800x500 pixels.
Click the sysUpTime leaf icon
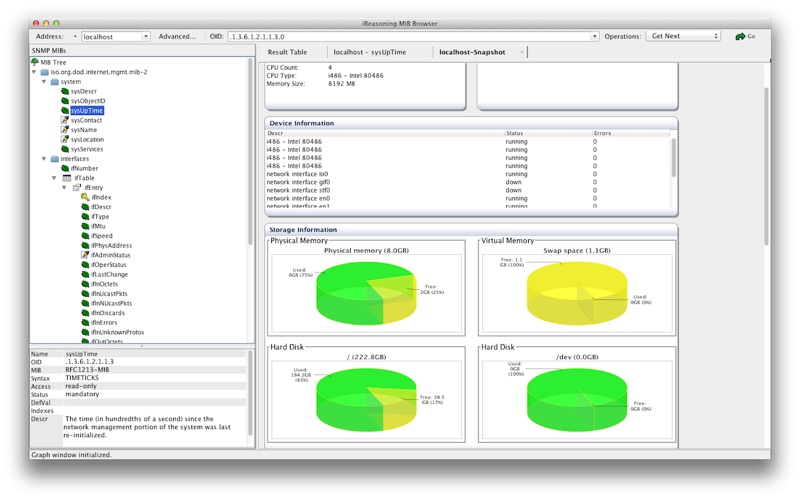click(x=65, y=111)
